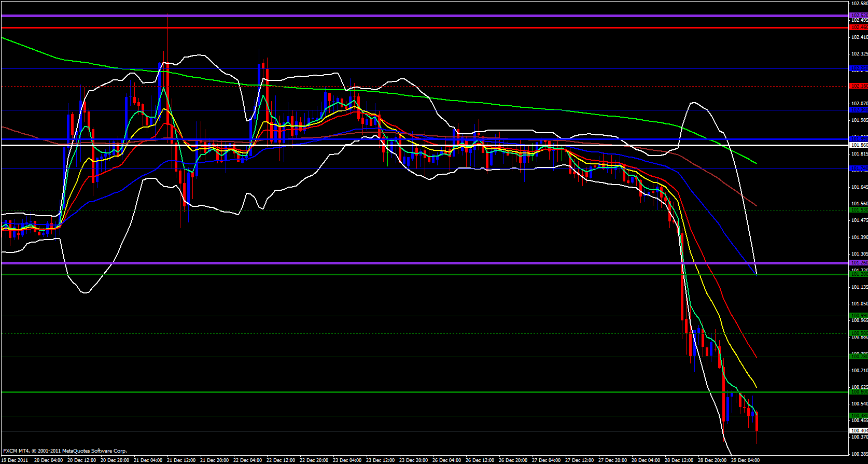The height and width of the screenshot is (464, 868).
Task: Select the green 100.780 price label
Action: [859, 357]
